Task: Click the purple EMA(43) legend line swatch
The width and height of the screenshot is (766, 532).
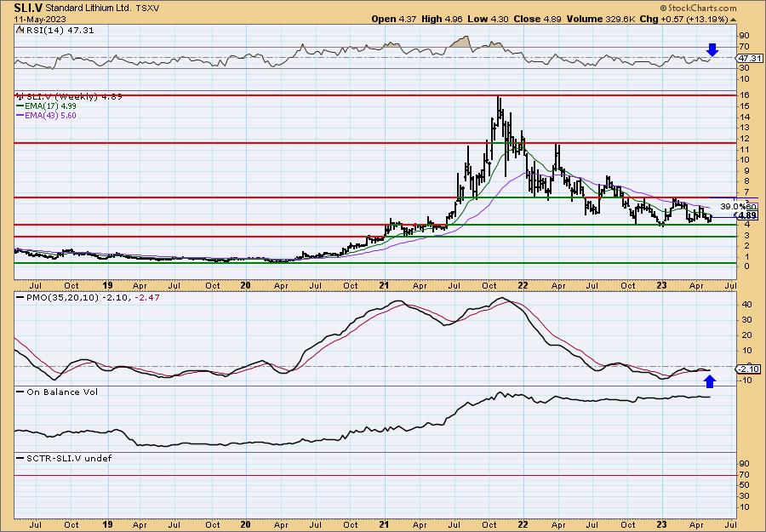Action: [20, 116]
